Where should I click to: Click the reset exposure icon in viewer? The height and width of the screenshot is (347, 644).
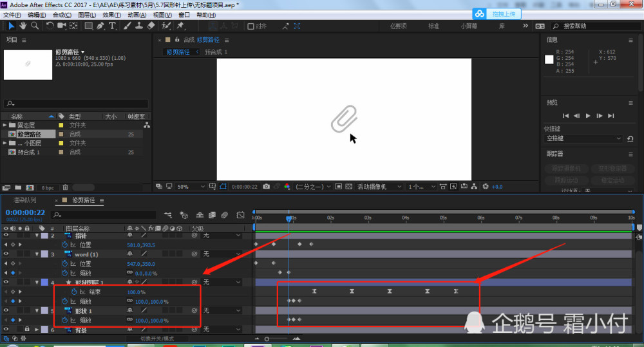(486, 187)
